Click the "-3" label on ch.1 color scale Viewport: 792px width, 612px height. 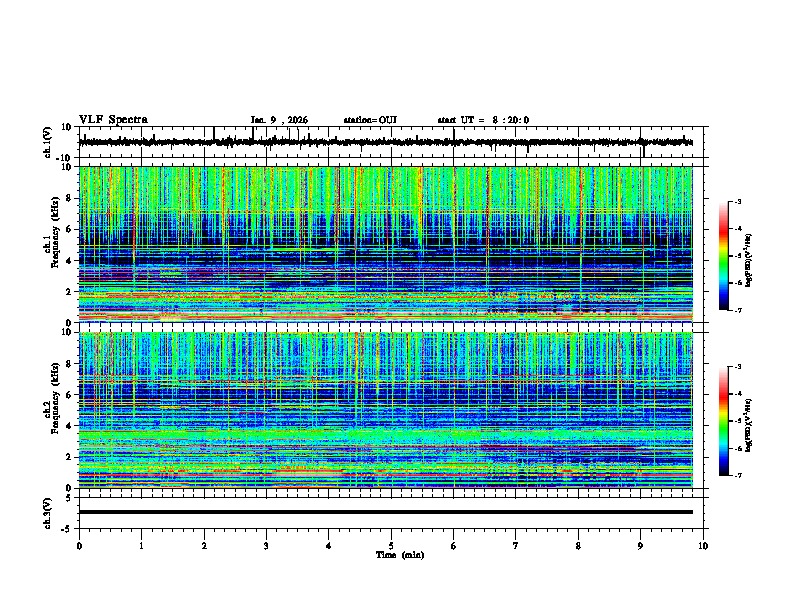pos(738,201)
